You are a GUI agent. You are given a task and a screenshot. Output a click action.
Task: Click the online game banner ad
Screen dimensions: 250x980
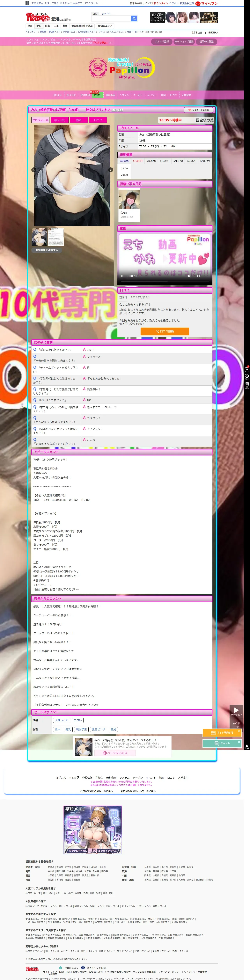click(x=92, y=829)
